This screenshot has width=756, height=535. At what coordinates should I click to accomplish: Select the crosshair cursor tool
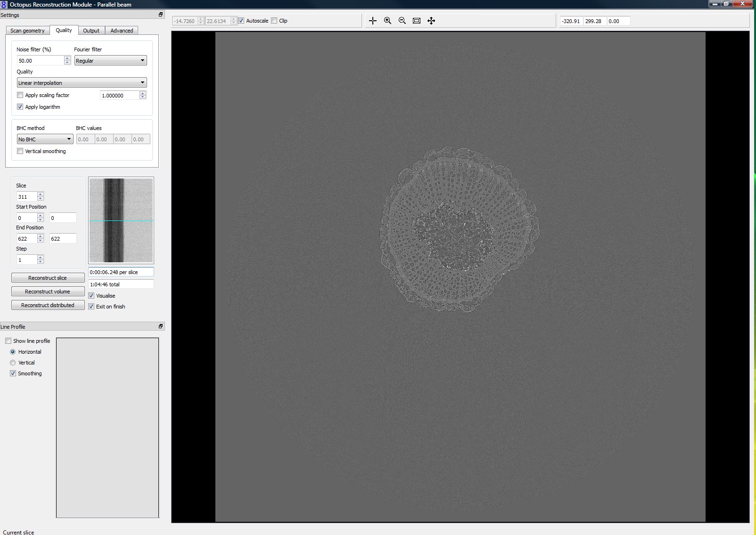coord(373,21)
